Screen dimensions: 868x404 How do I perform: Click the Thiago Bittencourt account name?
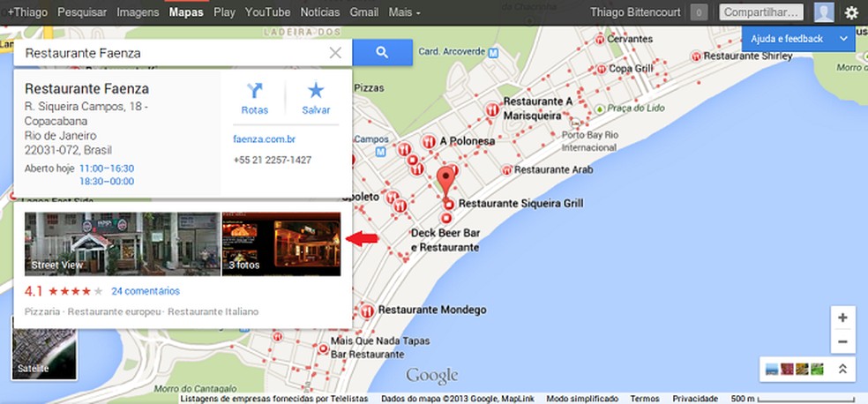(637, 12)
